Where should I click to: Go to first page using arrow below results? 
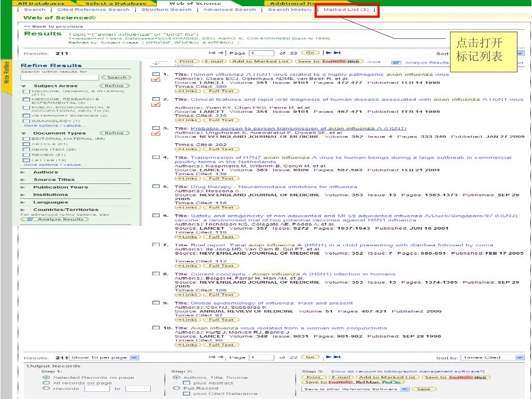(212, 357)
